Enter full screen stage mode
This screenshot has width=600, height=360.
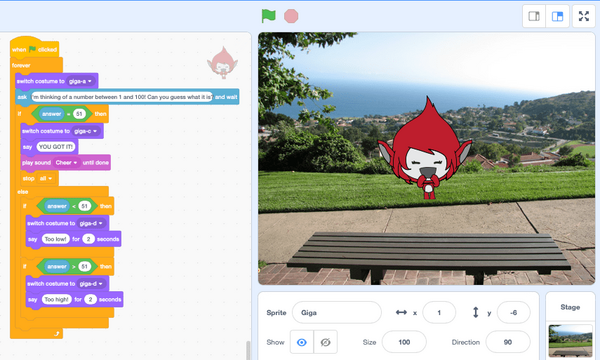pos(584,16)
